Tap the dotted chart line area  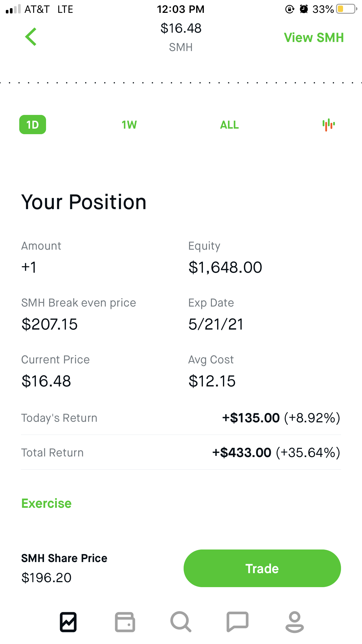coord(181,83)
